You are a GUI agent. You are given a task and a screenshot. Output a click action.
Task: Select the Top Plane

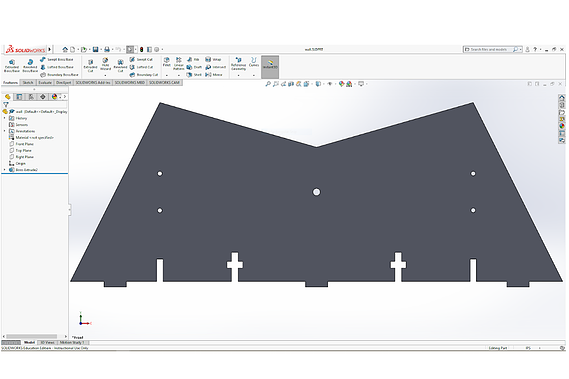[20, 151]
